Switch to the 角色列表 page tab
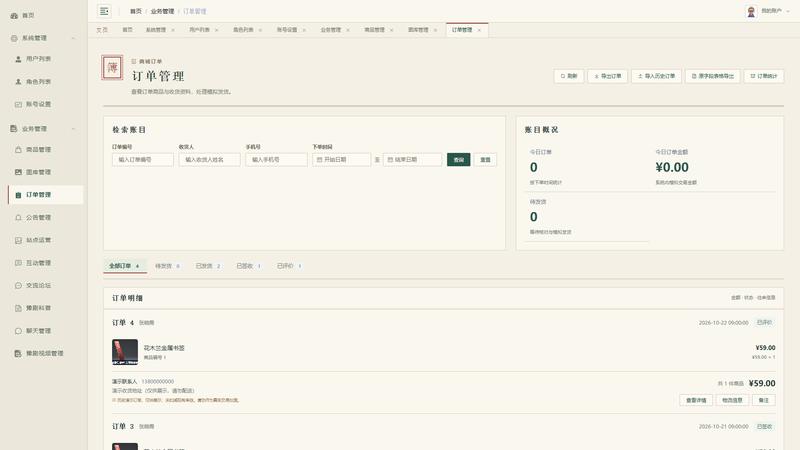This screenshot has height=450, width=800. [x=243, y=30]
